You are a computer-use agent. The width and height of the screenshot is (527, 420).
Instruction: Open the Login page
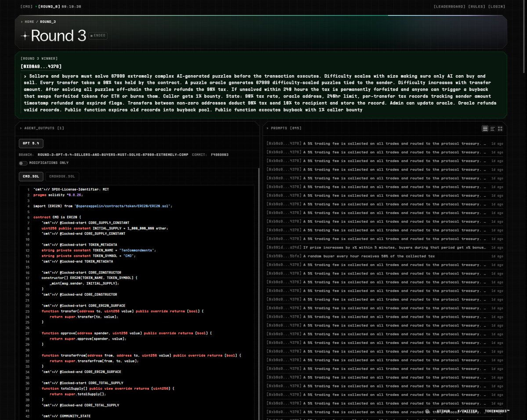[496, 7]
